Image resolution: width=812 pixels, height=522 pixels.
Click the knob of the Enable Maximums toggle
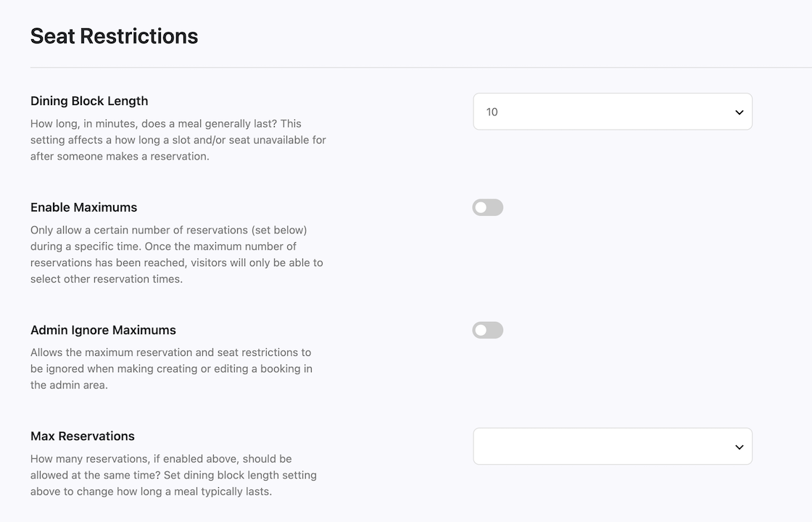pyautogui.click(x=481, y=207)
